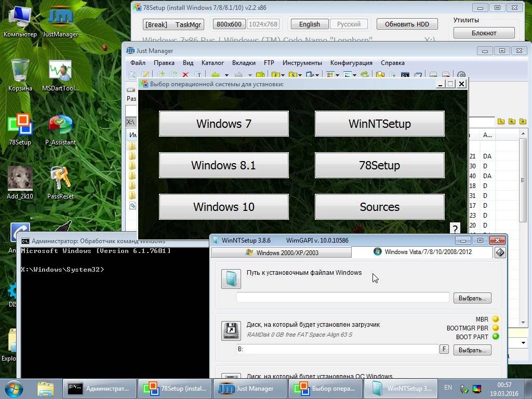
Task: Click the disk tools icon next to the WinNTSetup tabs
Action: tap(500, 252)
